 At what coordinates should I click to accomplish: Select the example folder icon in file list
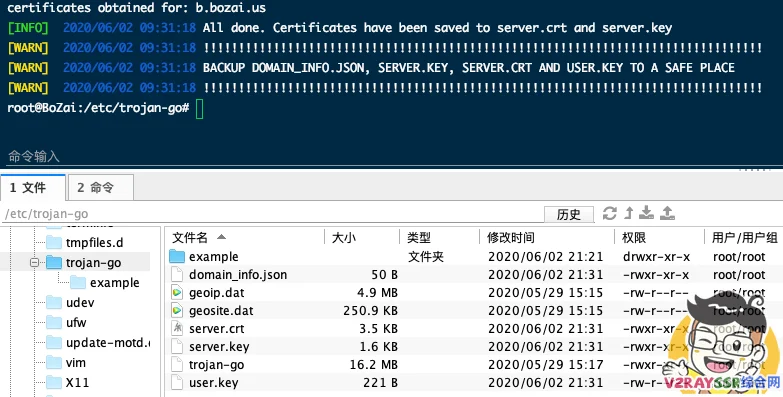177,257
